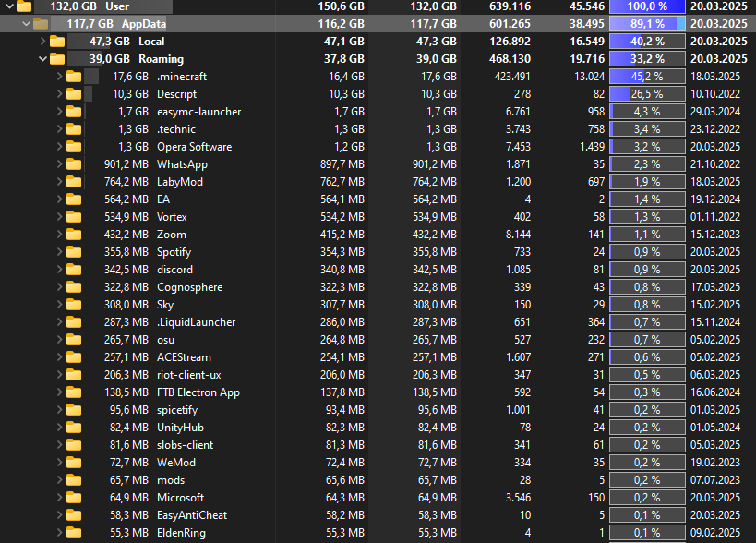Click the riot-client-ux folder icon
Image resolution: width=756 pixels, height=543 pixels.
(x=74, y=375)
